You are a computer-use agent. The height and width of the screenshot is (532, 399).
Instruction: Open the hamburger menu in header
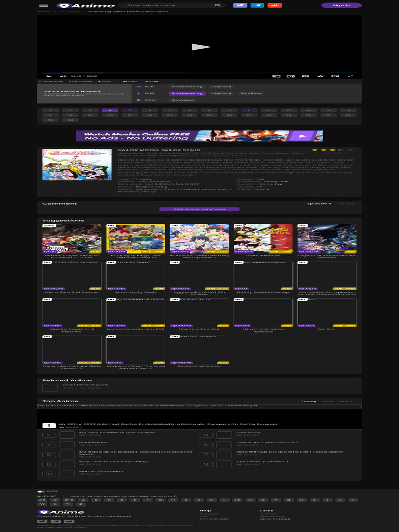click(x=43, y=5)
